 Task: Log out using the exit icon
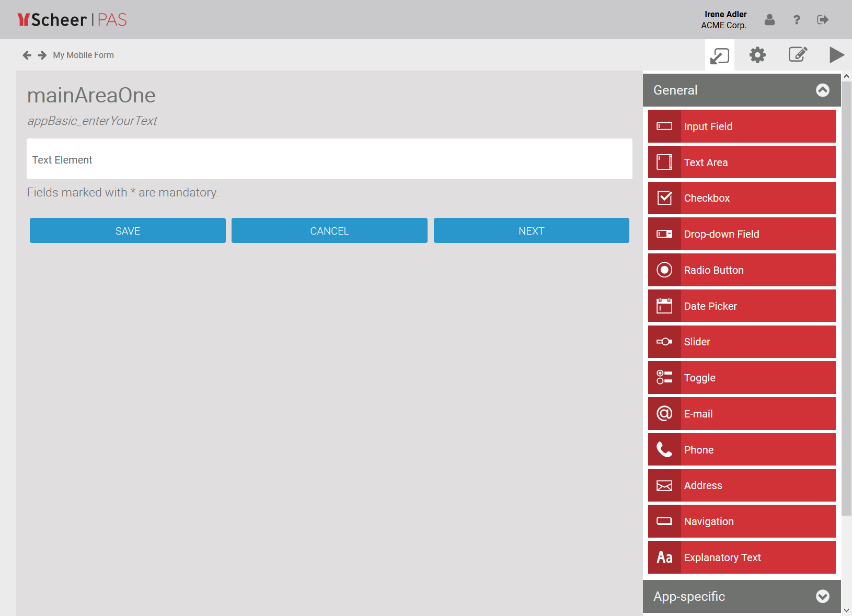[x=823, y=19]
